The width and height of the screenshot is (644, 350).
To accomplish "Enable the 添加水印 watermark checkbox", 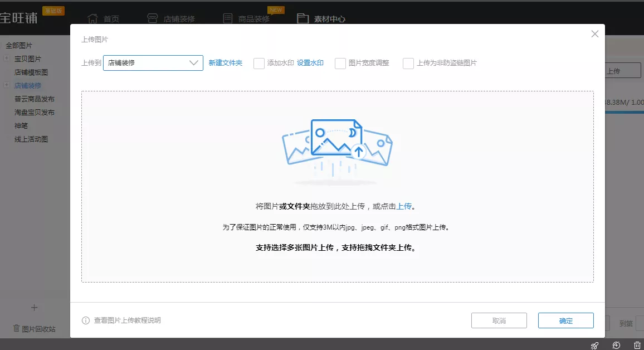I will click(258, 63).
